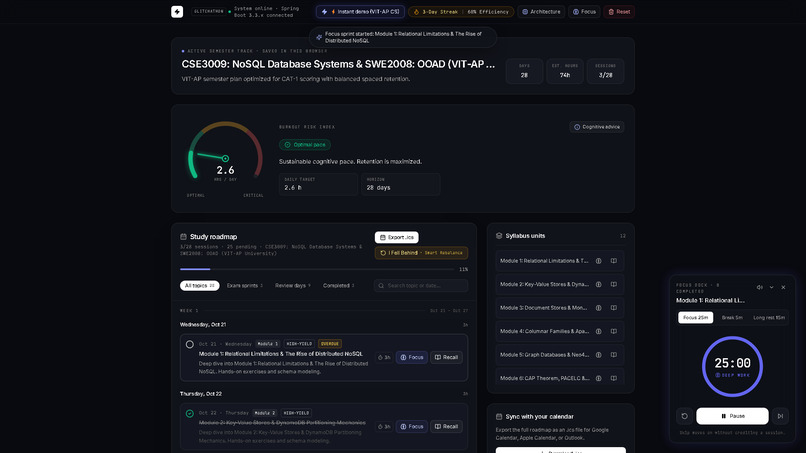Click the Reset button in header
The image size is (806, 453).
pos(619,11)
